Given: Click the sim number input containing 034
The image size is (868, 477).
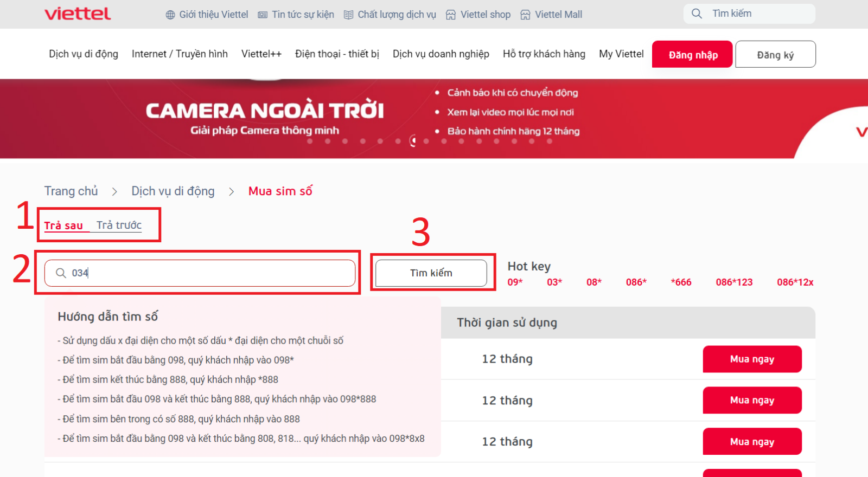Looking at the screenshot, I should point(200,273).
